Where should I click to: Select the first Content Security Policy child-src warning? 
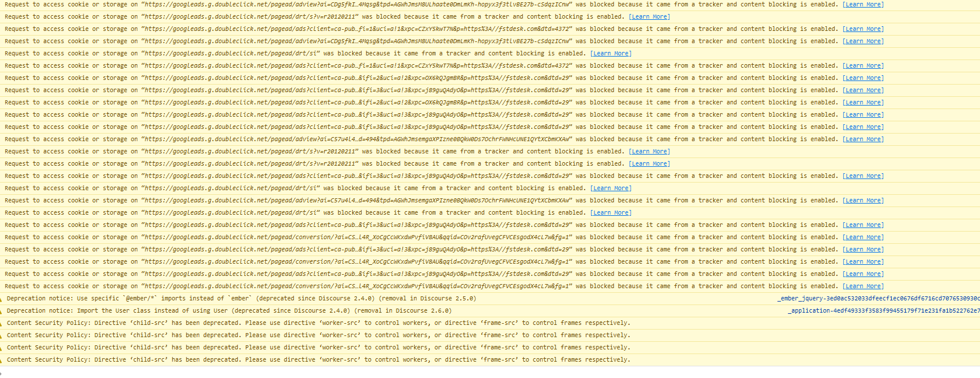318,323
